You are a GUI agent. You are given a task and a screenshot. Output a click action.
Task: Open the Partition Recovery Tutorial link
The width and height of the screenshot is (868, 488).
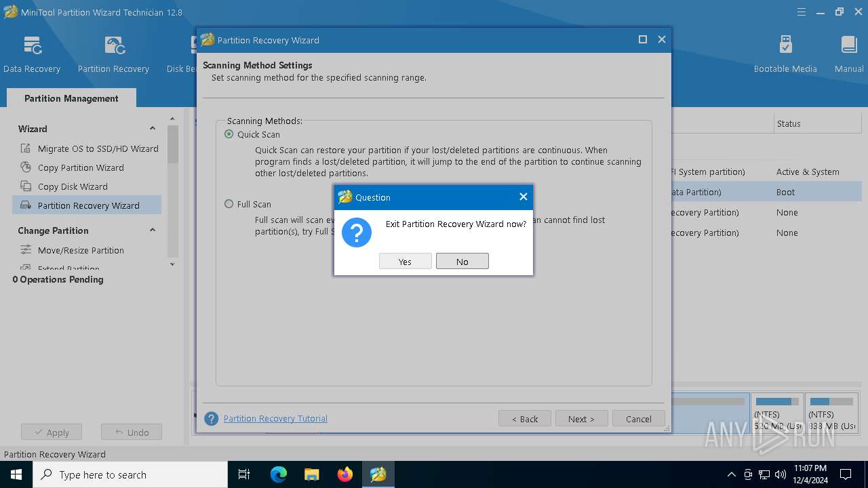[x=275, y=418]
